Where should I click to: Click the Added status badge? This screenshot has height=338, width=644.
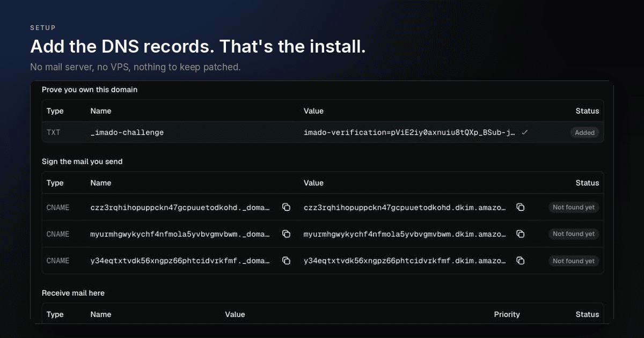[x=584, y=133]
